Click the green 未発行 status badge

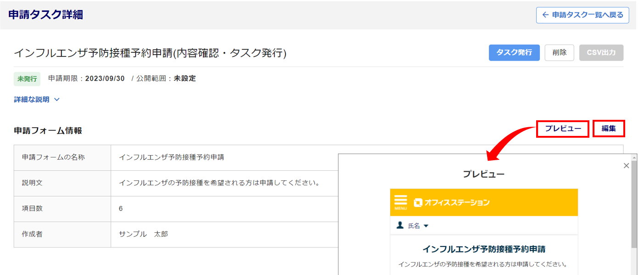pyautogui.click(x=27, y=79)
